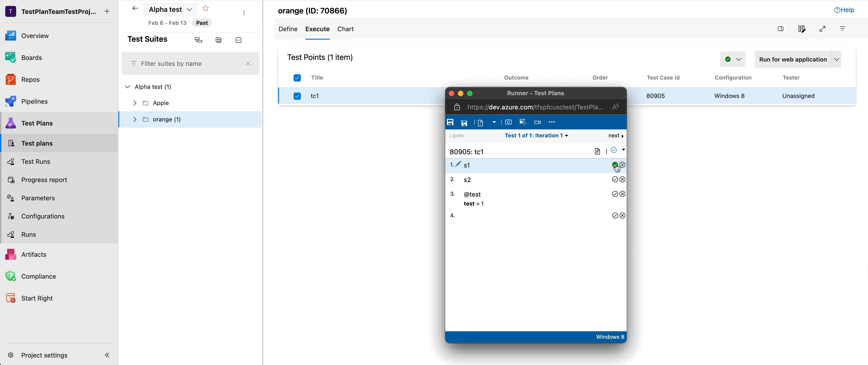Create a bug from the test runner
Viewport: 868px width, 365px height.
click(480, 122)
